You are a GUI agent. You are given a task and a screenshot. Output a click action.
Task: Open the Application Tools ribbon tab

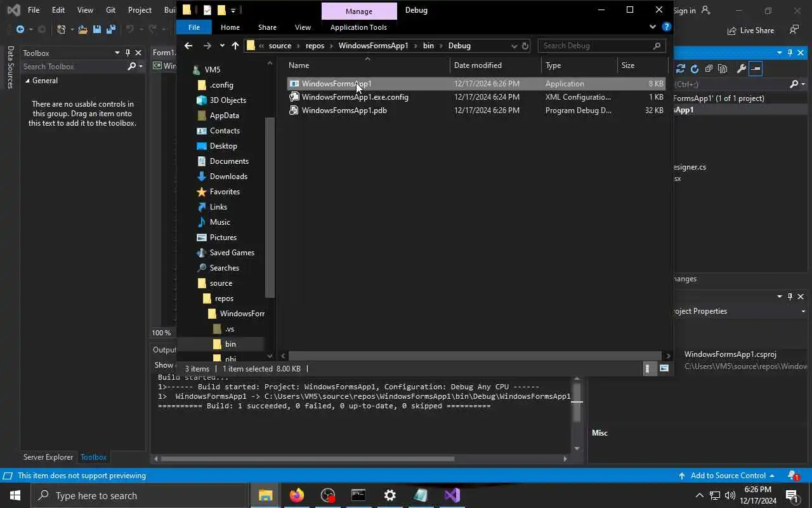[x=358, y=27]
